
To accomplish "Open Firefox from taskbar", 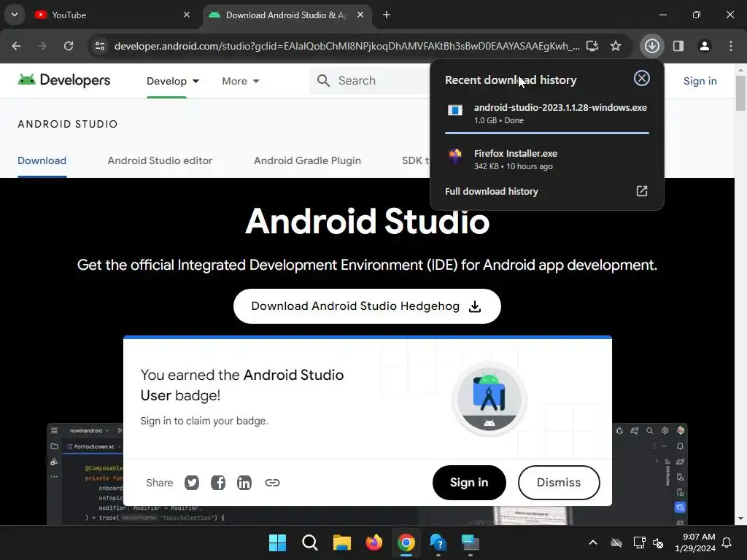I will 374,542.
